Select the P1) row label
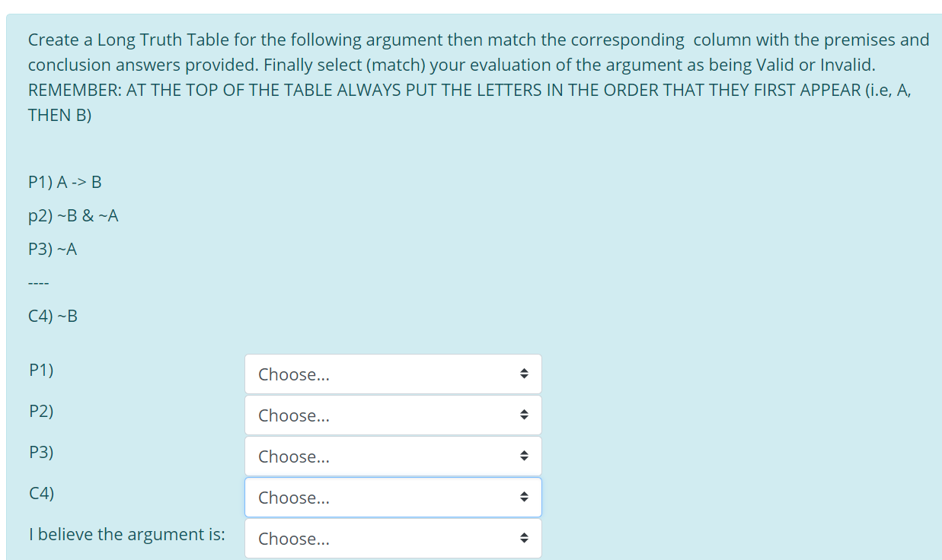This screenshot has width=942, height=560. 41,371
